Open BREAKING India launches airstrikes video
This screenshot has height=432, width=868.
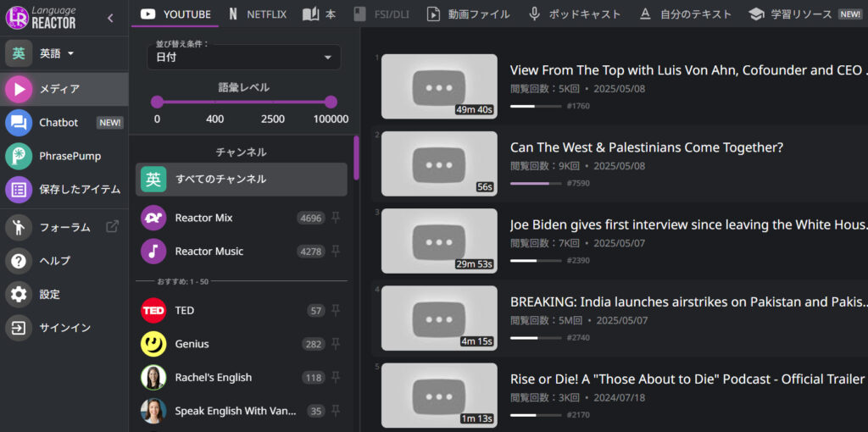point(688,302)
